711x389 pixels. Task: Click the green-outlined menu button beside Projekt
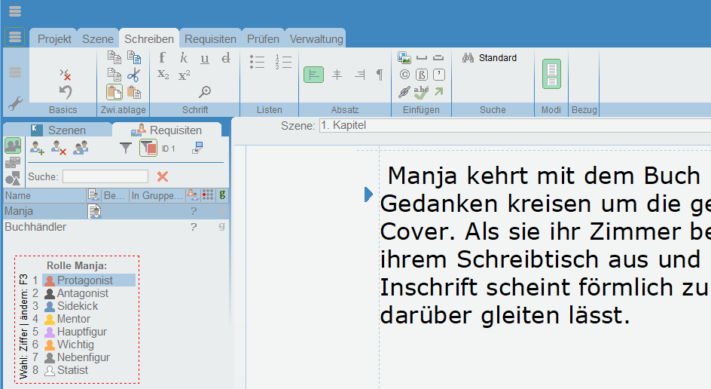click(x=15, y=37)
